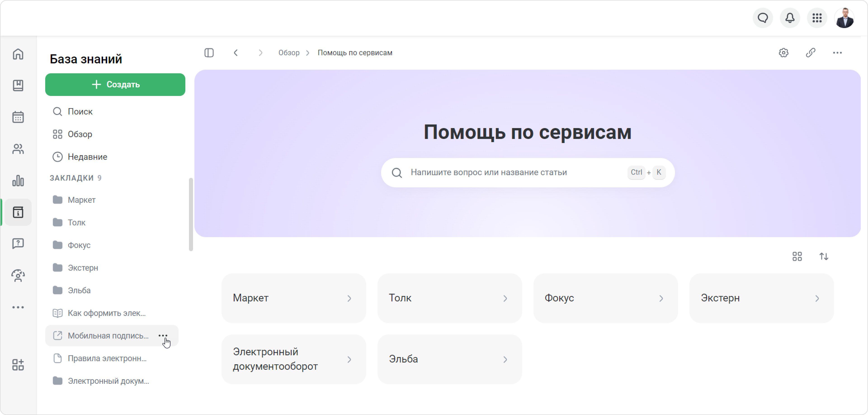The width and height of the screenshot is (868, 415).
Task: Open the page more options ellipsis
Action: (x=837, y=53)
